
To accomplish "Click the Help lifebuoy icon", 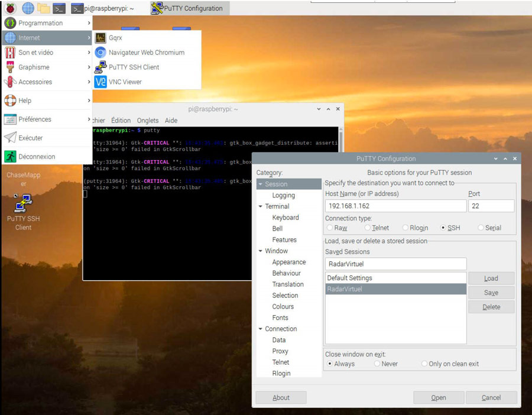I will 10,100.
